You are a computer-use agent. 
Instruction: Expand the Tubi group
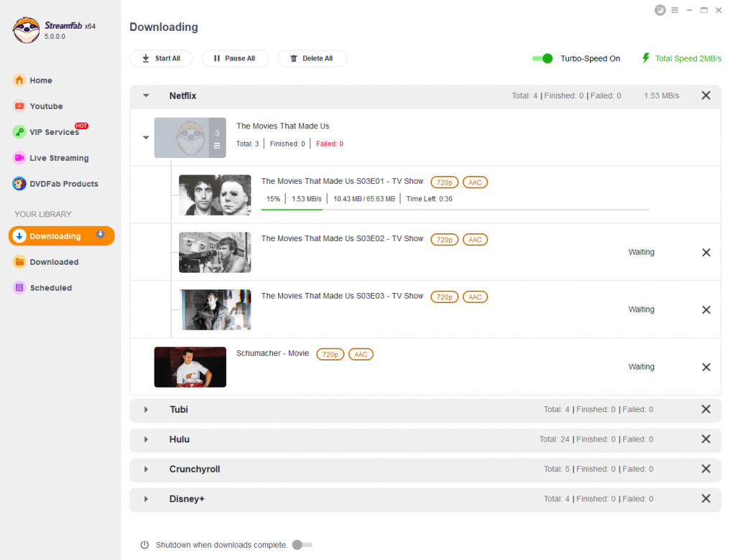[146, 409]
